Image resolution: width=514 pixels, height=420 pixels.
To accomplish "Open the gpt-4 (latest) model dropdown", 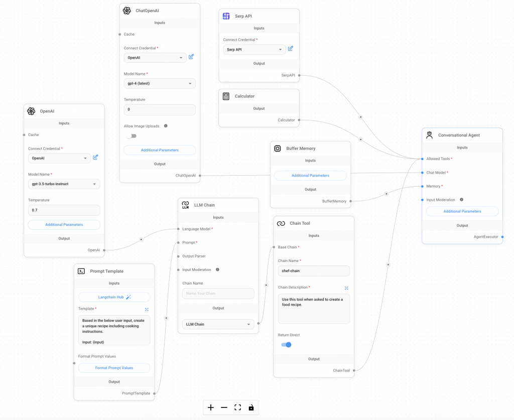I will [x=160, y=83].
